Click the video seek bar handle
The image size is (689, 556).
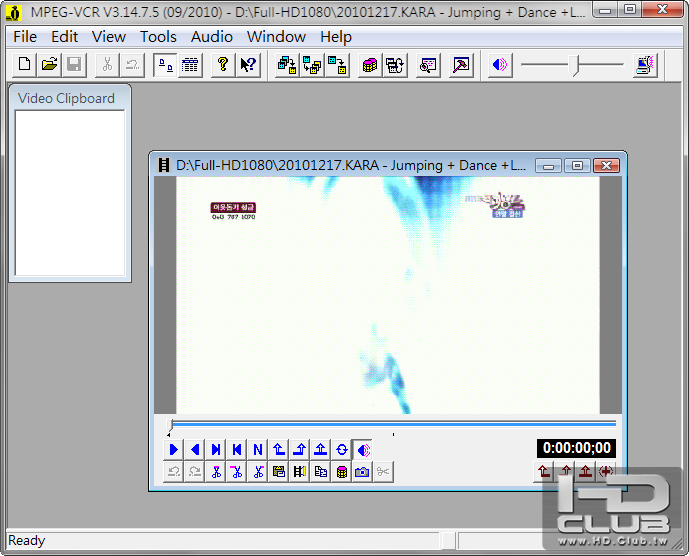170,424
